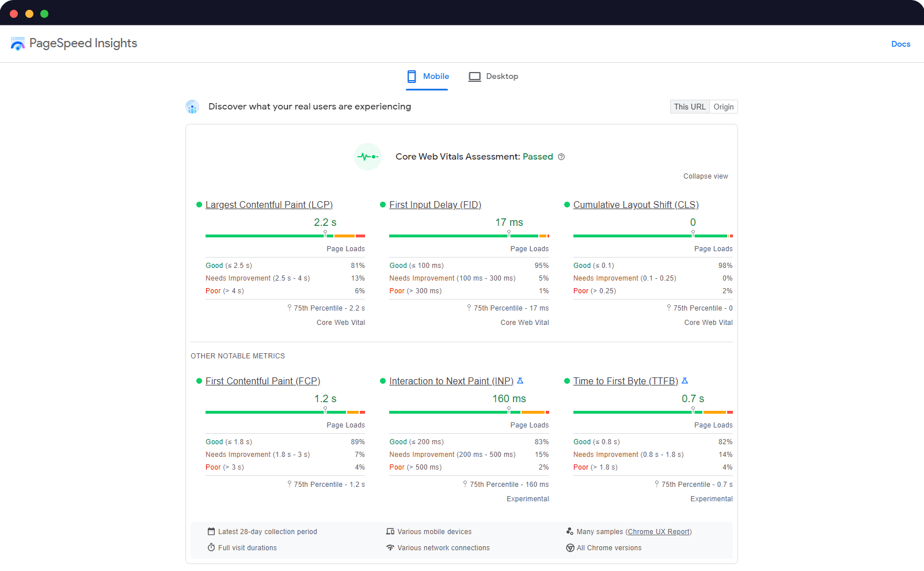924x571 pixels.
Task: Click the FID distribution bar
Action: coord(469,236)
